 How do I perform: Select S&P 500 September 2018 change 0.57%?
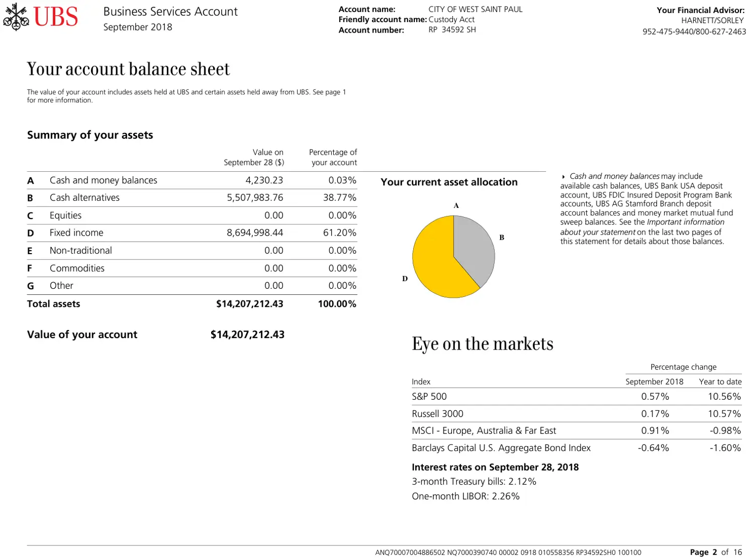click(x=655, y=397)
